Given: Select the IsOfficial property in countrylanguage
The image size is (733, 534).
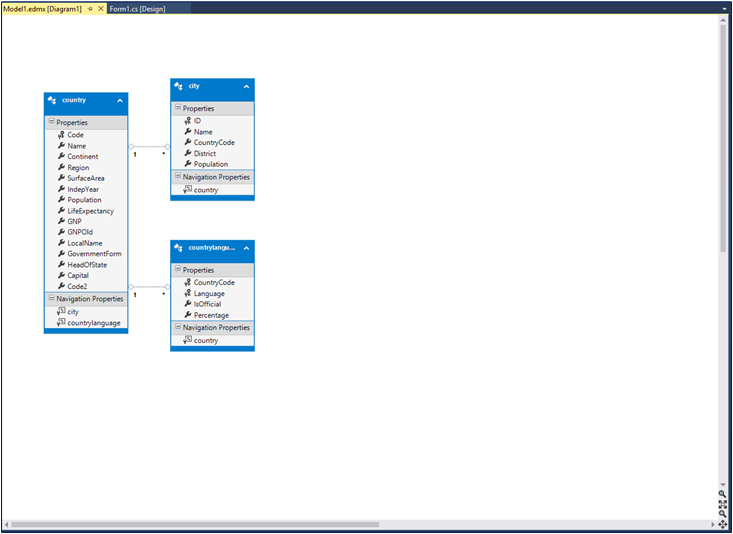Looking at the screenshot, I should click(207, 304).
